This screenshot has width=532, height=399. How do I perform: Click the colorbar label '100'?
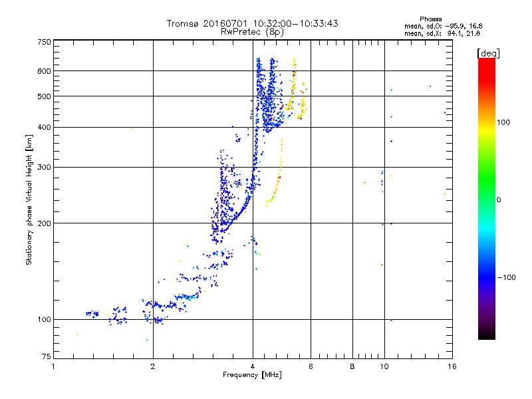pyautogui.click(x=503, y=122)
